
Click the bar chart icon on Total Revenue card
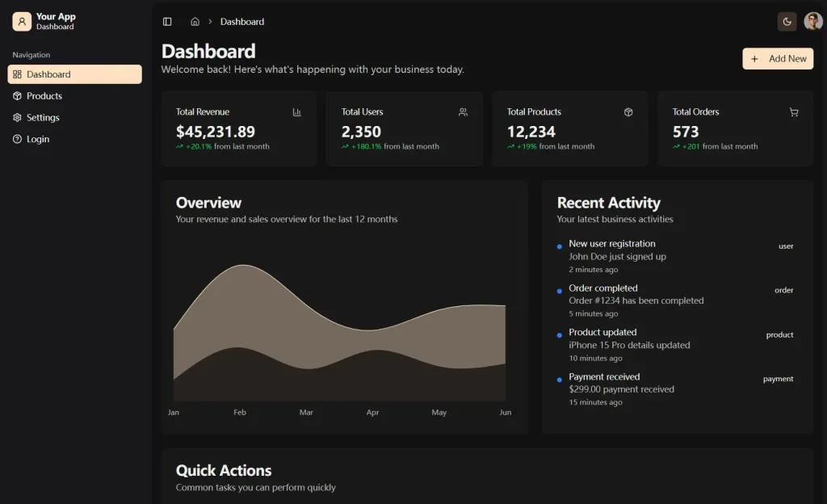297,112
